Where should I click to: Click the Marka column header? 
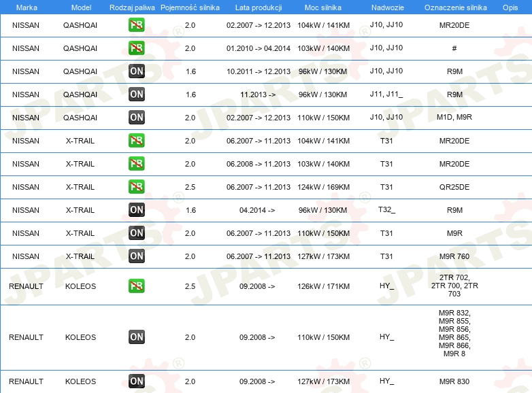[27, 7]
